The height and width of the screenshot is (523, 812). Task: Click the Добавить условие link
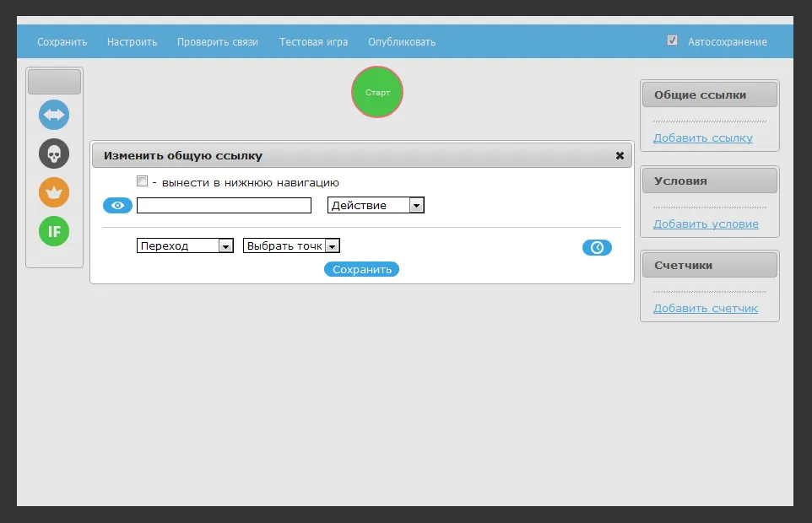706,224
